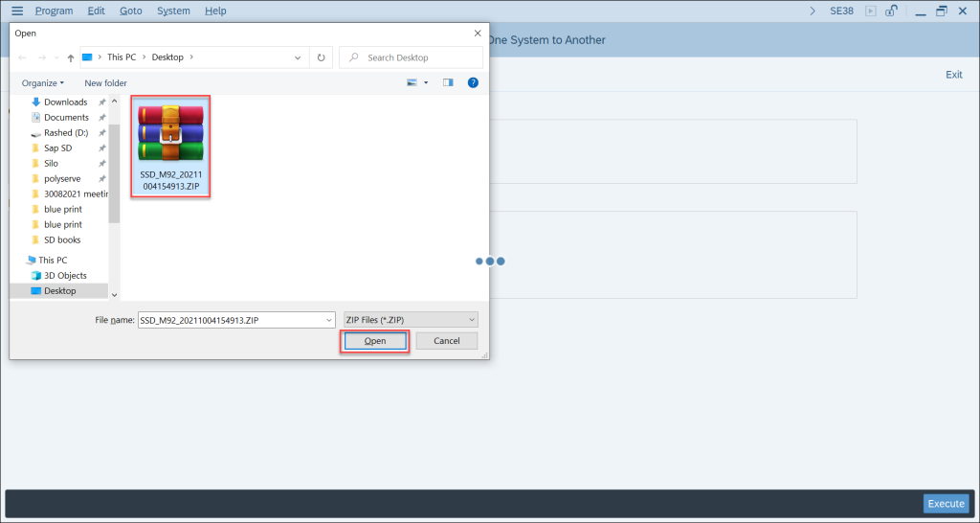This screenshot has width=980, height=523.
Task: Open recent locations dropdown arrow
Action: pyautogui.click(x=56, y=57)
